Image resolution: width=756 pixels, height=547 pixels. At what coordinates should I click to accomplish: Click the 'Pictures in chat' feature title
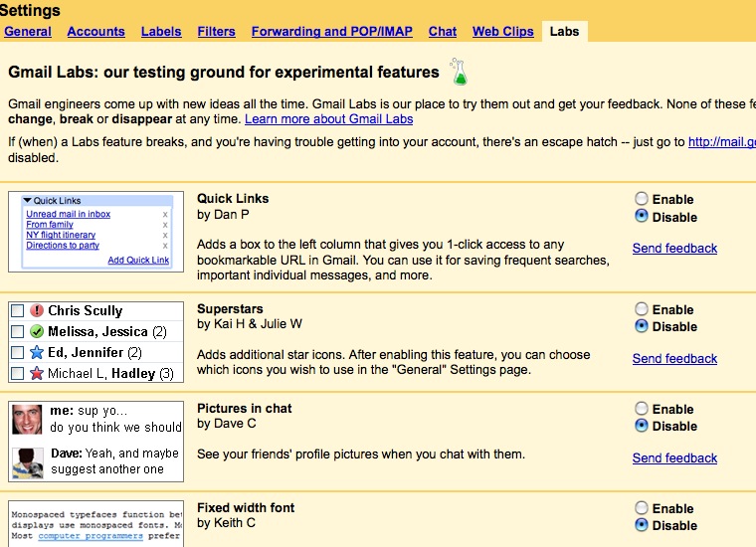245,408
